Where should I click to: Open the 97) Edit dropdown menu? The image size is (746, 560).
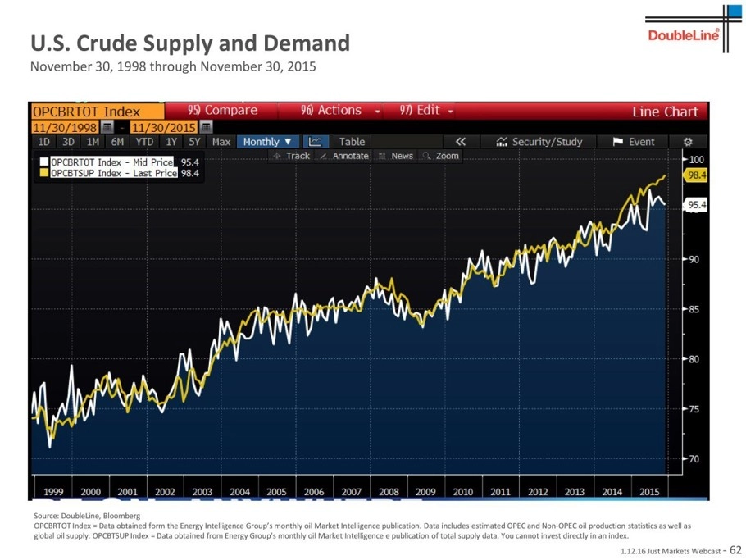point(425,111)
